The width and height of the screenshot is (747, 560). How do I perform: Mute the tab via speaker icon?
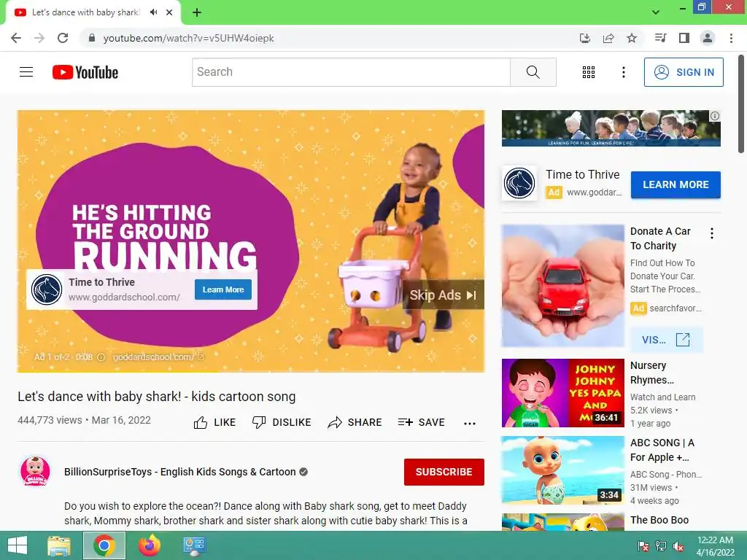[153, 12]
